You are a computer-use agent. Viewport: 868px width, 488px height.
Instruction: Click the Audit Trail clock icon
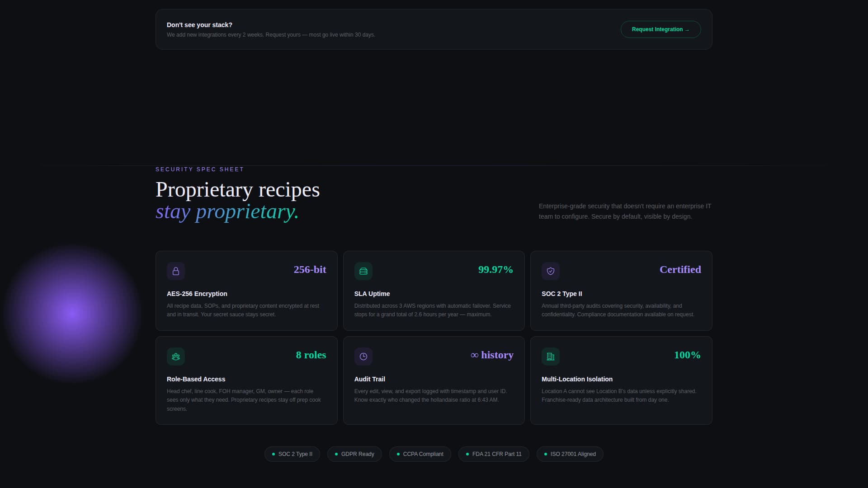363,357
